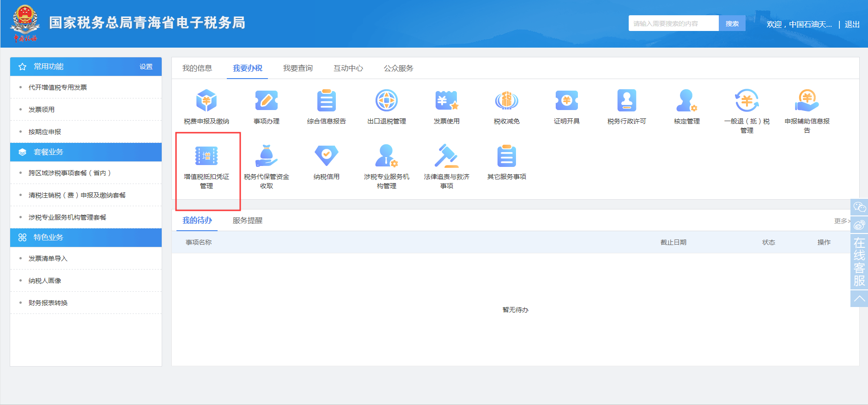Click the grid icon beside 特色业务
Viewport: 868px width, 405px height.
pos(22,237)
